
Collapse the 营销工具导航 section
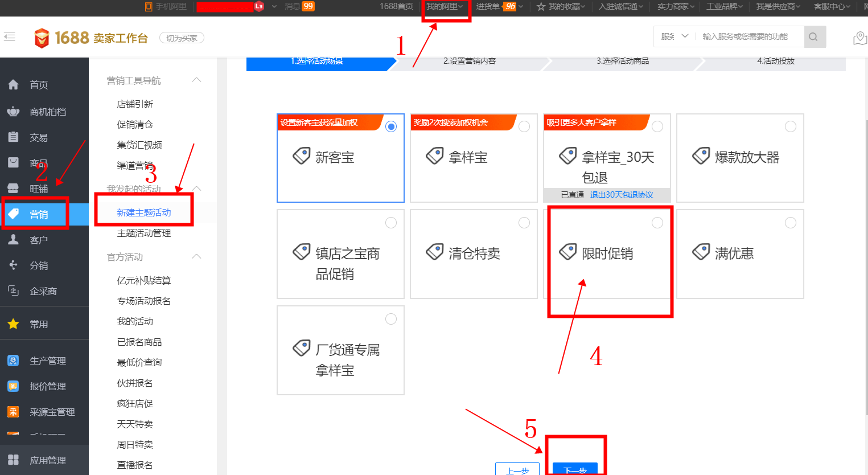click(197, 80)
